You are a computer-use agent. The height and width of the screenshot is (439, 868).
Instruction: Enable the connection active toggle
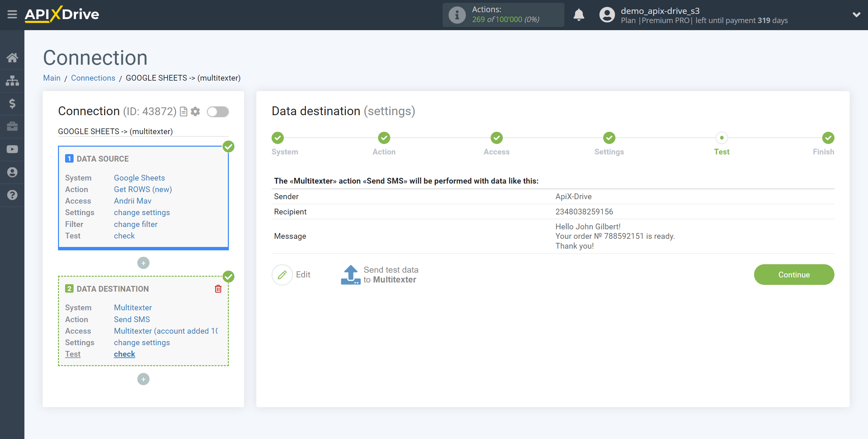[218, 111]
